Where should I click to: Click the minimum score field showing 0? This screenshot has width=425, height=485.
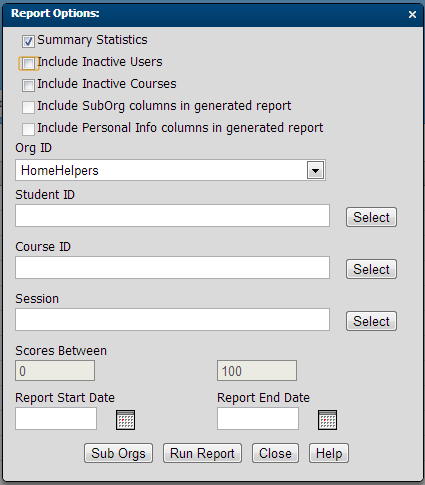coord(55,371)
